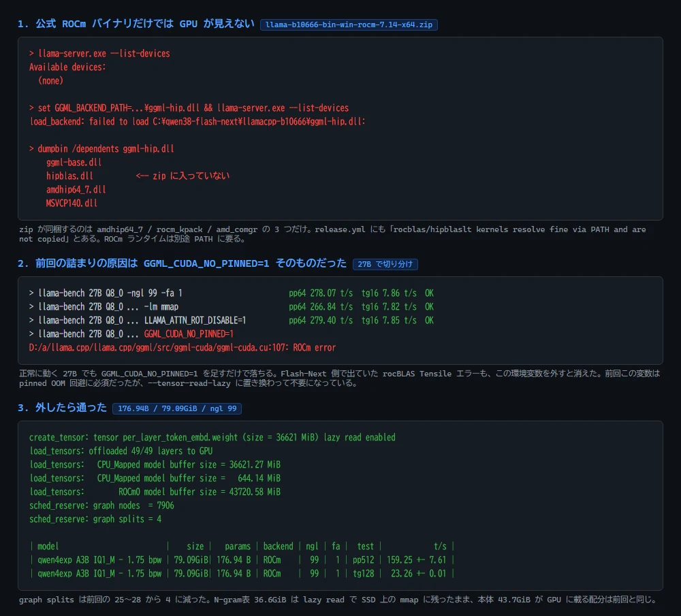
Task: Click the 'tg128' test cell
Action: (363, 574)
